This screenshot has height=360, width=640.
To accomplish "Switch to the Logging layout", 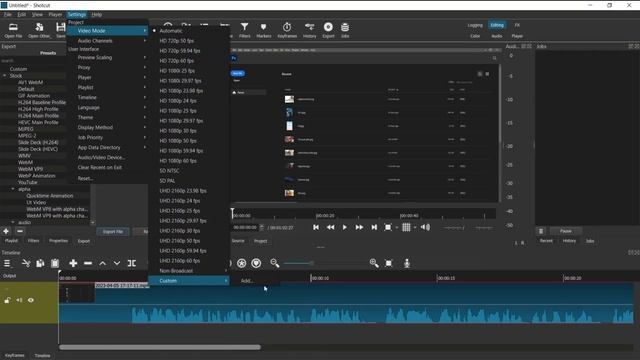I will pos(475,25).
